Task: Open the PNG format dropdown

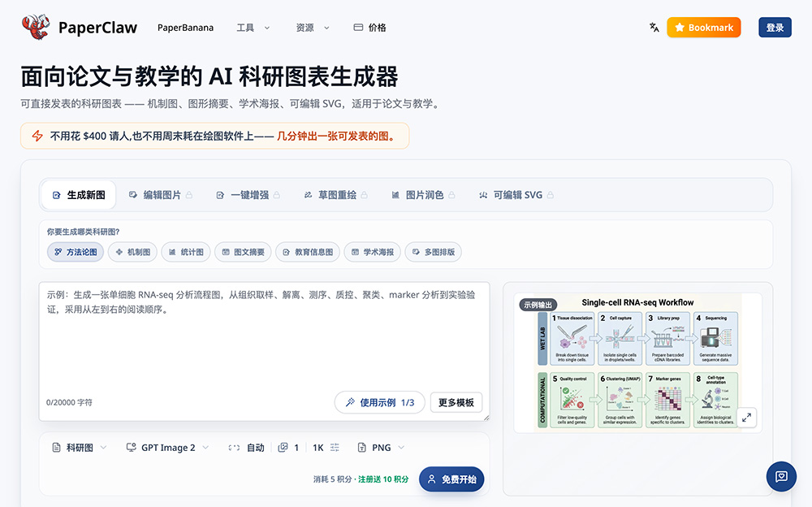Action: tap(381, 448)
